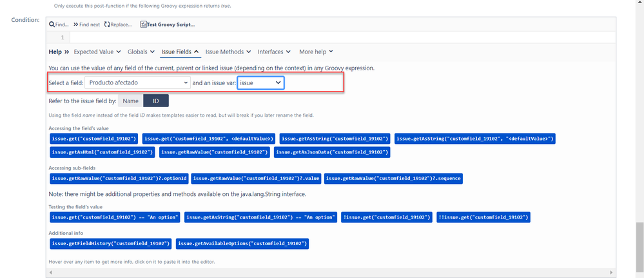Insert issue.getAvailableOptions snippet
The image size is (644, 278).
(242, 244)
